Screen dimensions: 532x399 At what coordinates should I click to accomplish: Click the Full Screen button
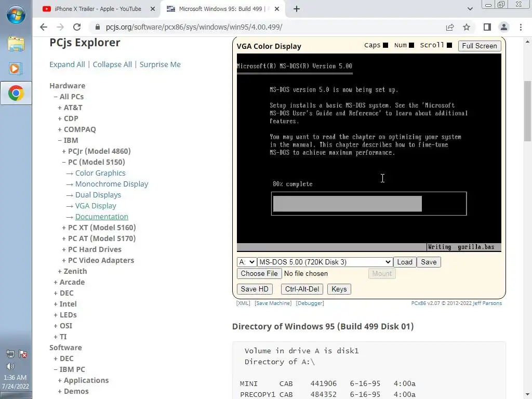[x=480, y=46]
